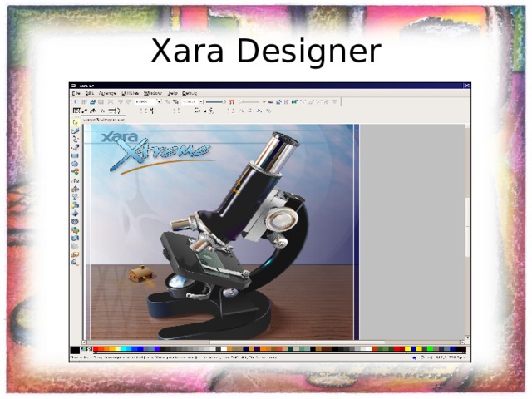
Task: Click the New document toolbar icon
Action: coord(76,101)
